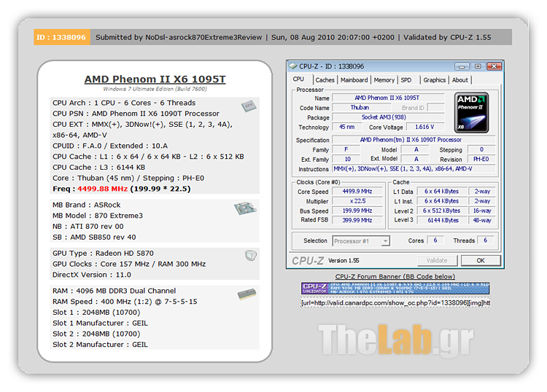Click the Rated FSB value 399.99 MHz

(x=357, y=220)
